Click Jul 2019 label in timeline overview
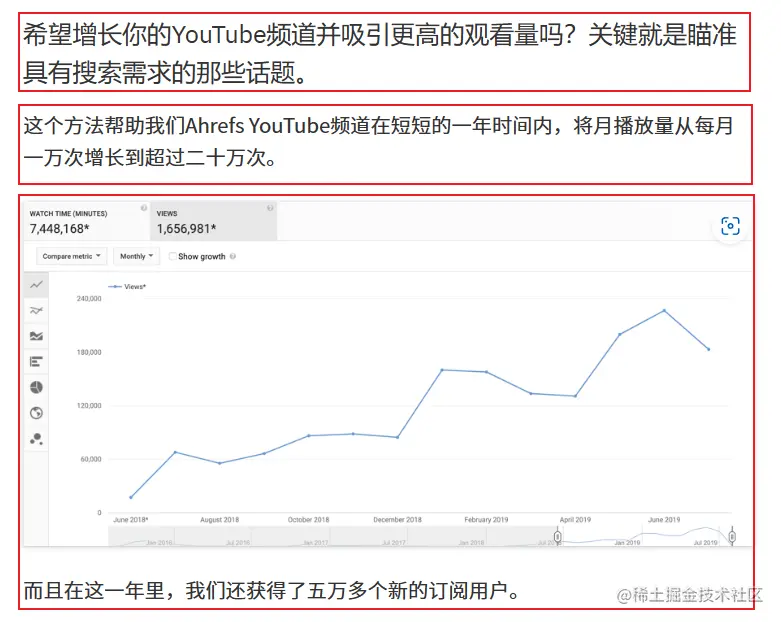 pyautogui.click(x=706, y=543)
